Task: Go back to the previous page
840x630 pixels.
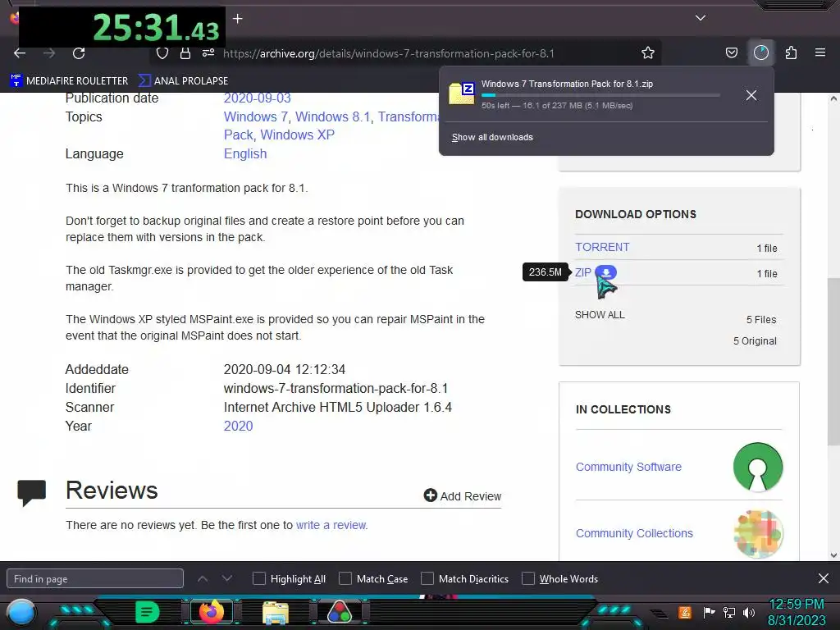Action: 20,53
